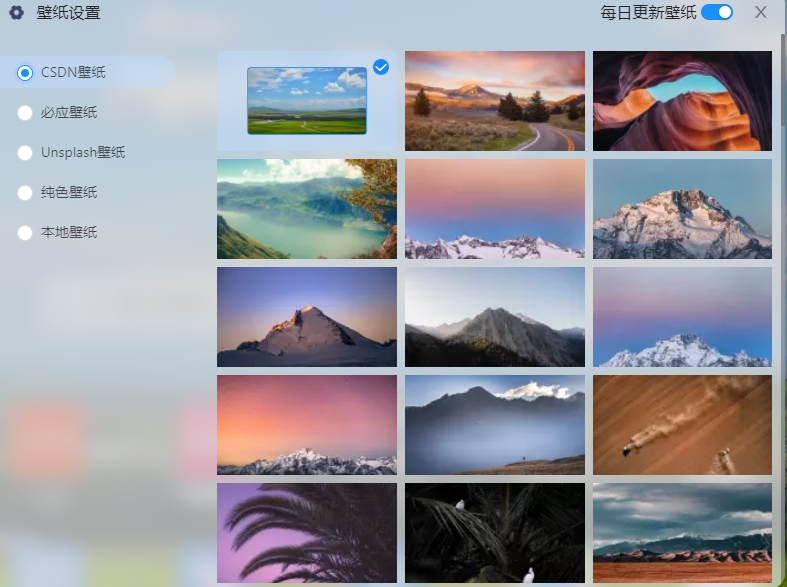Pick the orange canyon cave wallpaper
Screen dimensions: 787x587
(682, 101)
